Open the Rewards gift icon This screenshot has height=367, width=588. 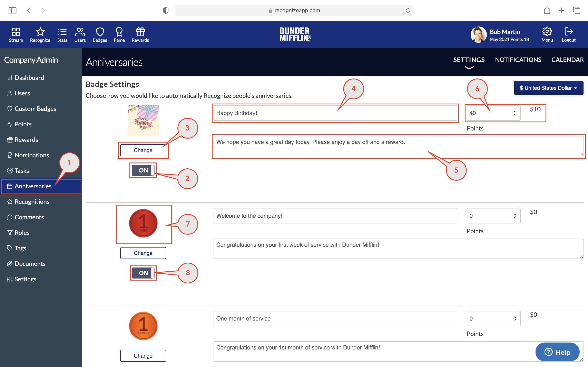point(140,32)
